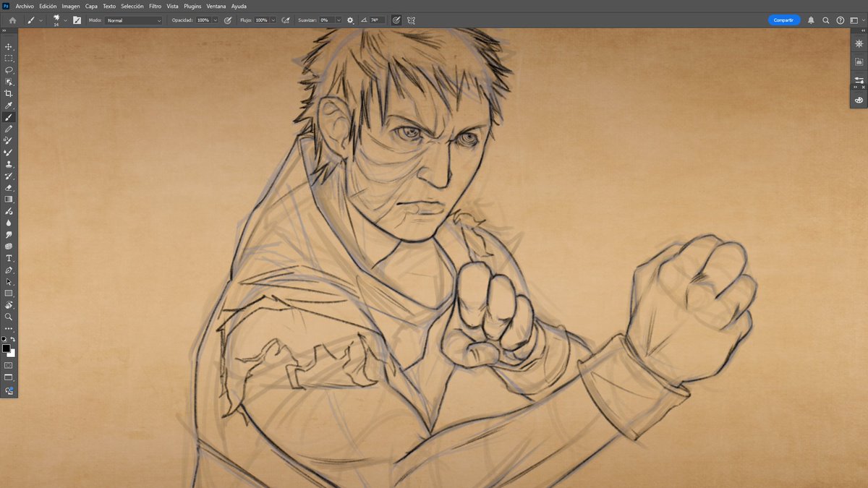
Task: Toggle pressure for opacity
Action: pyautogui.click(x=228, y=20)
